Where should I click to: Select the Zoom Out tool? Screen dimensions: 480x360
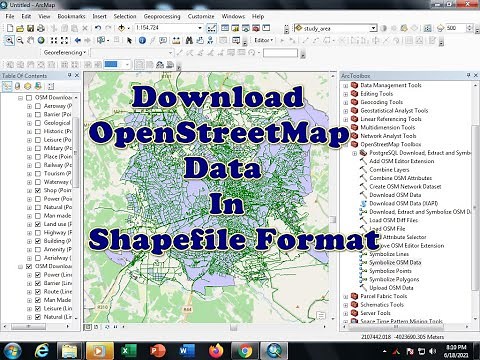point(20,41)
